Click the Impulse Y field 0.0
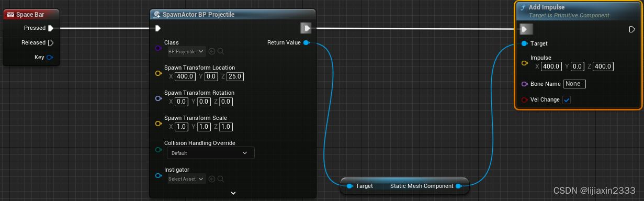The width and height of the screenshot is (644, 201). [577, 66]
